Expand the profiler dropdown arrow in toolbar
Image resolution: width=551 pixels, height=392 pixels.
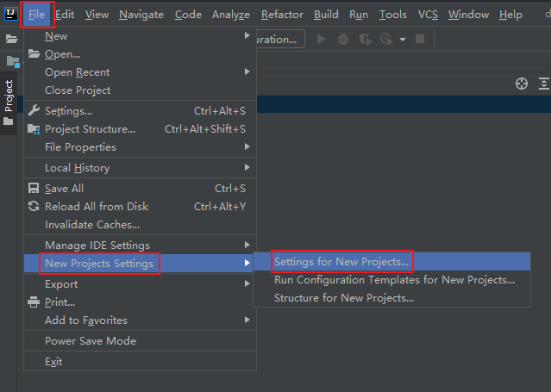tap(403, 40)
